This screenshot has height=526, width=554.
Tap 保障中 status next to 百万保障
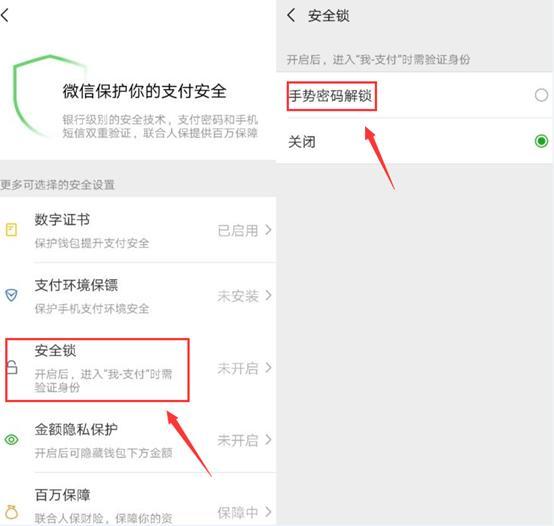pos(237,513)
